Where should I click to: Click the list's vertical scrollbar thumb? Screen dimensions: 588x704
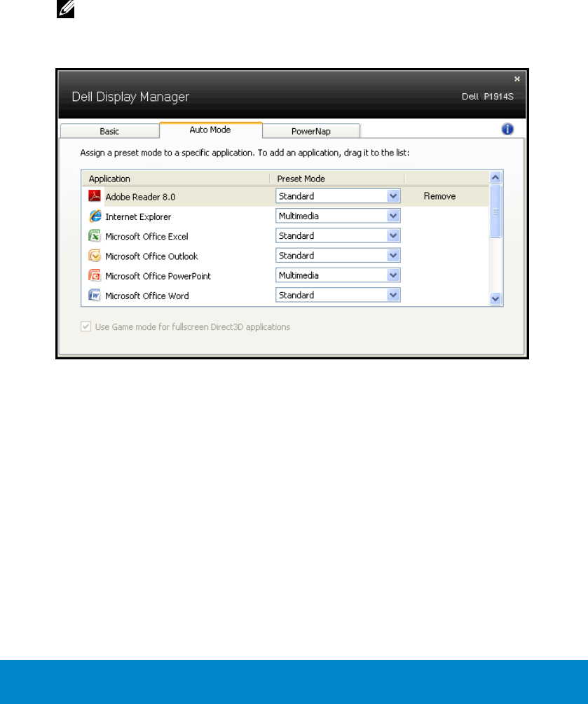point(495,211)
